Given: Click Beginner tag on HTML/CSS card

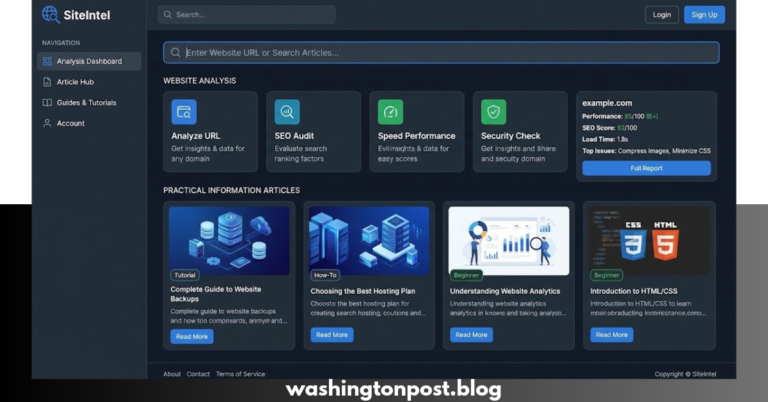Looking at the screenshot, I should coord(606,275).
